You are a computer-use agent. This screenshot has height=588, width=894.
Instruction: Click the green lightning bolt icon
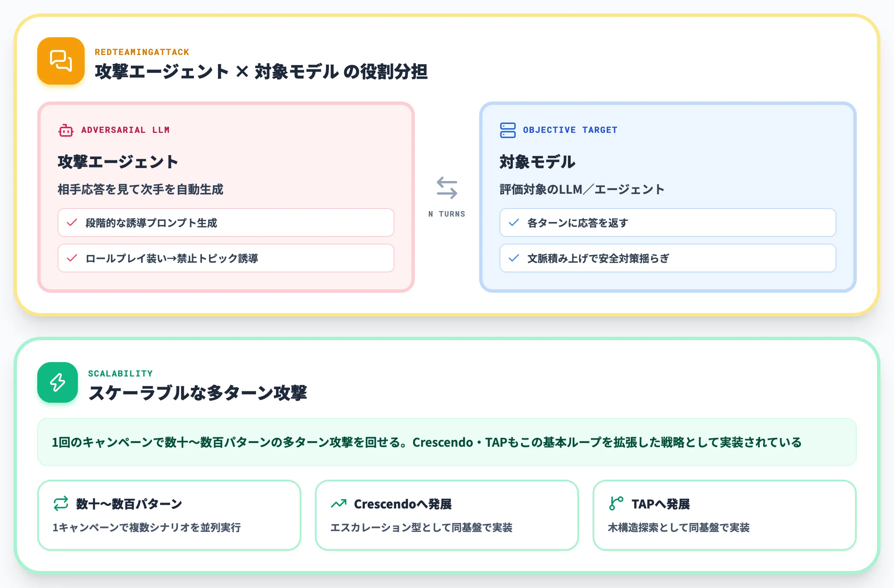58,382
